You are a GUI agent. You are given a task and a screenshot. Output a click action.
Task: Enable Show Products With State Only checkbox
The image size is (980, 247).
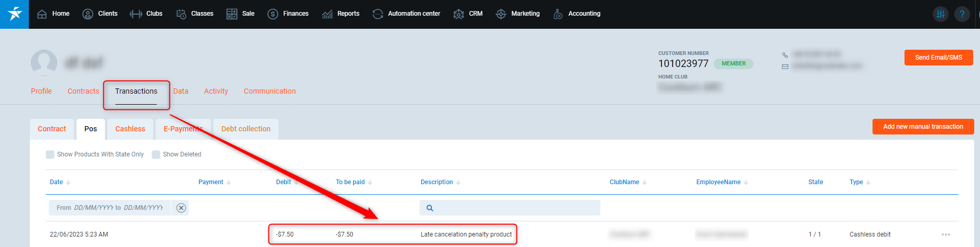50,154
